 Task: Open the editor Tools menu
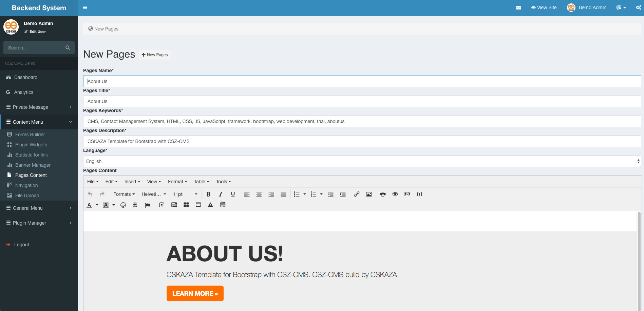(x=223, y=182)
